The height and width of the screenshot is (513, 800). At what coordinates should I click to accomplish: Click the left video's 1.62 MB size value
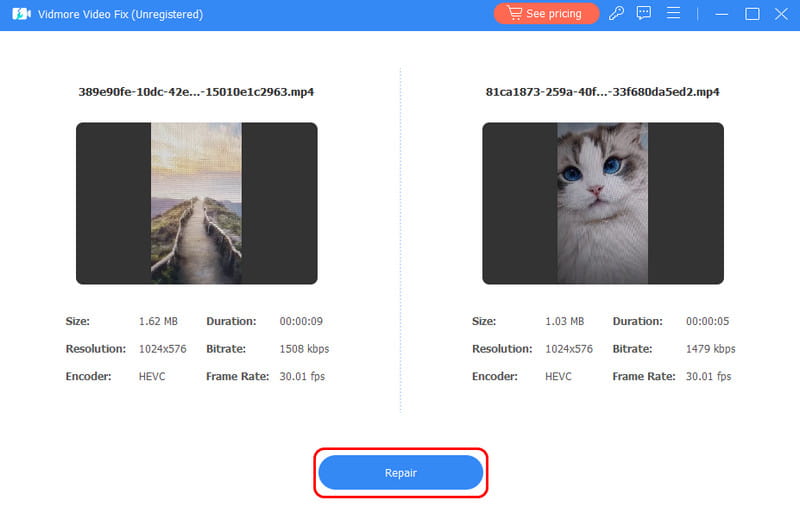(158, 322)
